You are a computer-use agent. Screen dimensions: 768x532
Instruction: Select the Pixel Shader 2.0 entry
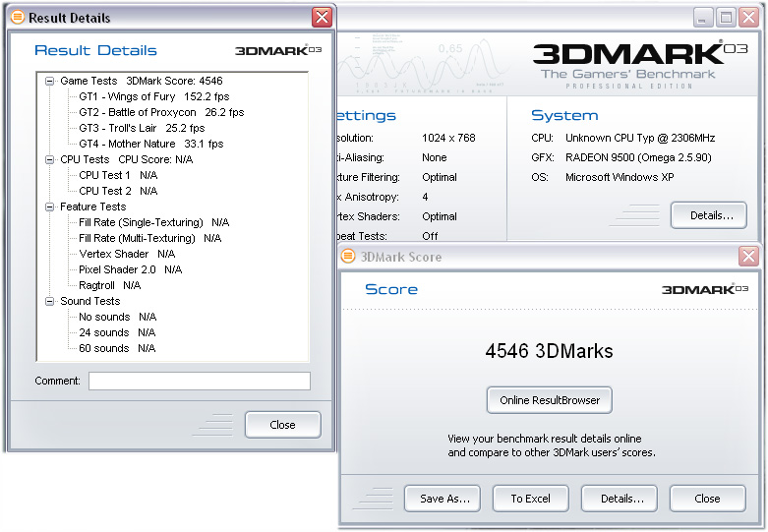[x=116, y=269]
